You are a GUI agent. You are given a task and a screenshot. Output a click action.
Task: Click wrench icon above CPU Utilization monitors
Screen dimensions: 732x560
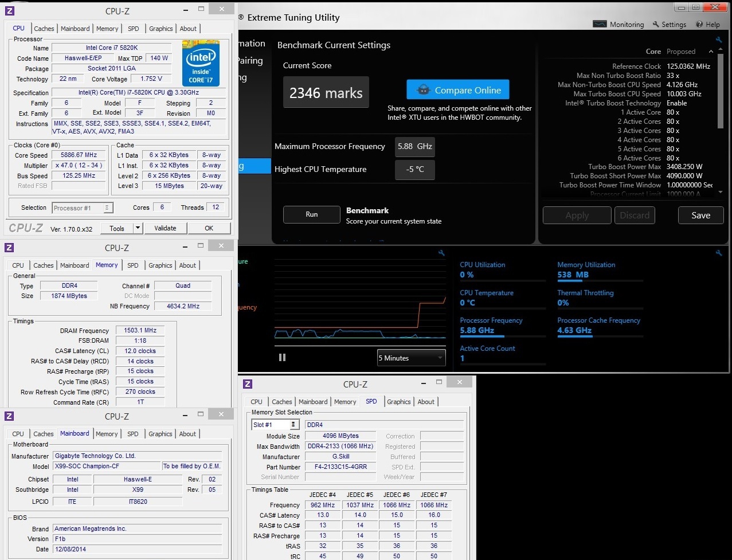pyautogui.click(x=719, y=253)
